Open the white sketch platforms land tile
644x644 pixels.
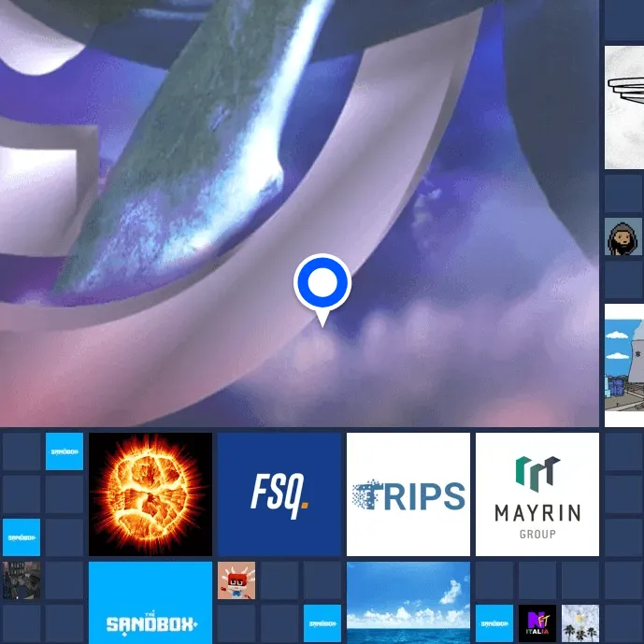click(624, 107)
